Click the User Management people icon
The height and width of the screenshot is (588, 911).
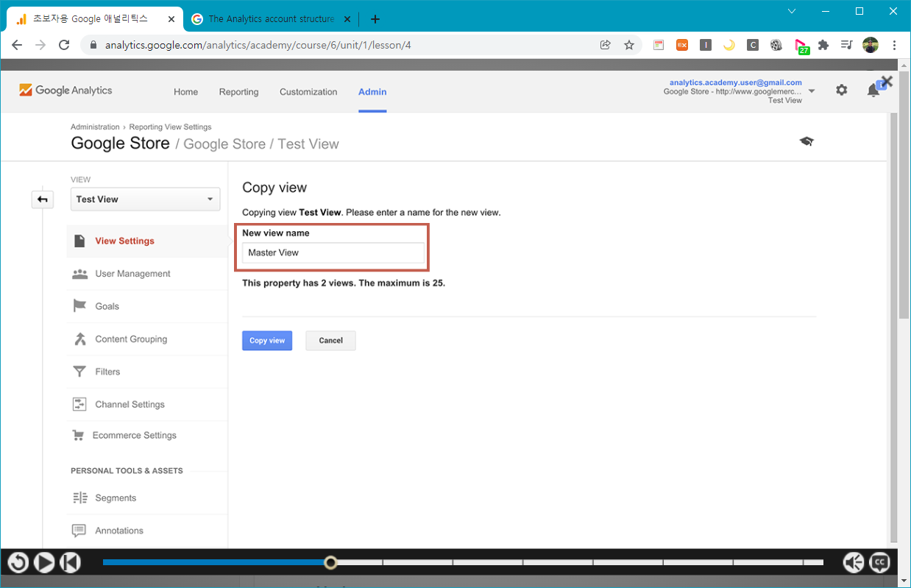point(79,274)
